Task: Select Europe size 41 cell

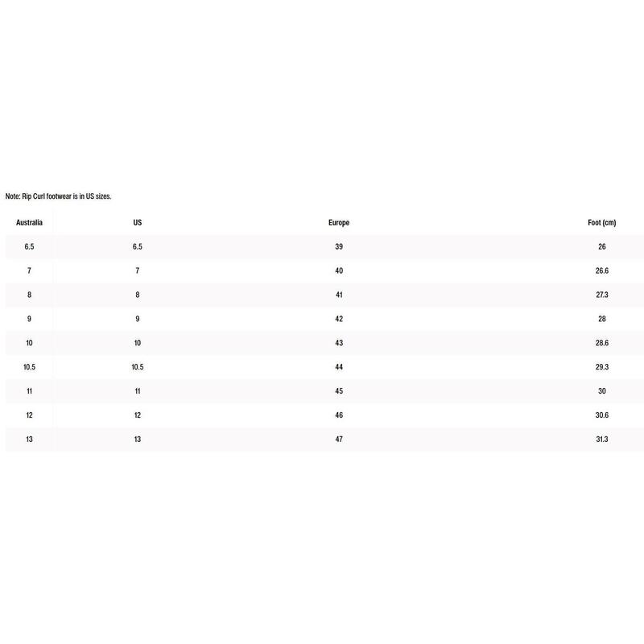Action: tap(339, 295)
